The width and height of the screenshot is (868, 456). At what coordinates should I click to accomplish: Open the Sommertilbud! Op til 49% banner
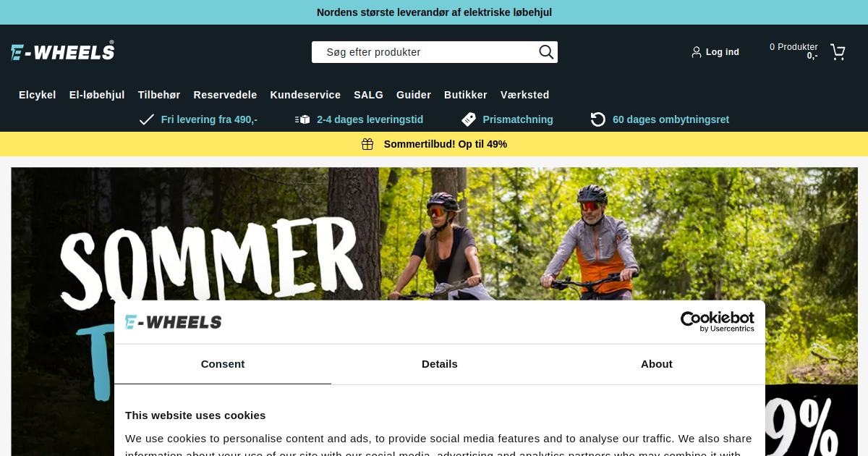pos(434,144)
